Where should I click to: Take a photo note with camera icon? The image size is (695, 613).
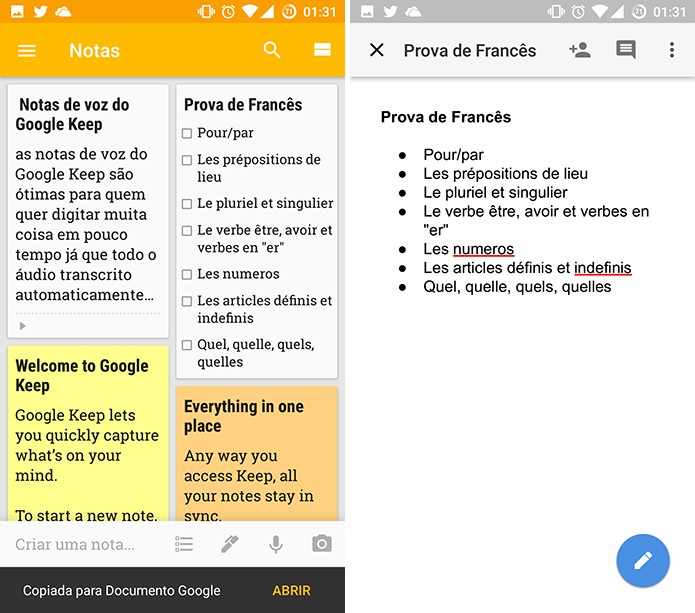tap(322, 543)
